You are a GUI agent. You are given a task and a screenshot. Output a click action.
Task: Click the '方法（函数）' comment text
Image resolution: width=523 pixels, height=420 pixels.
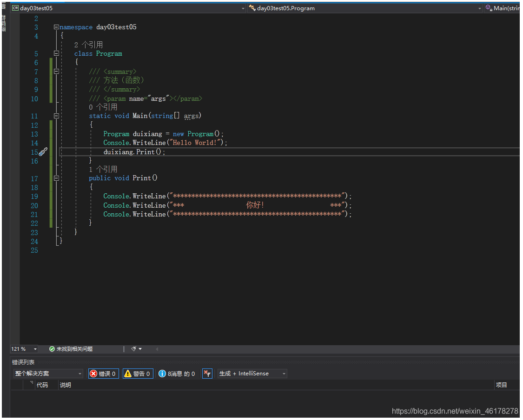pos(124,80)
